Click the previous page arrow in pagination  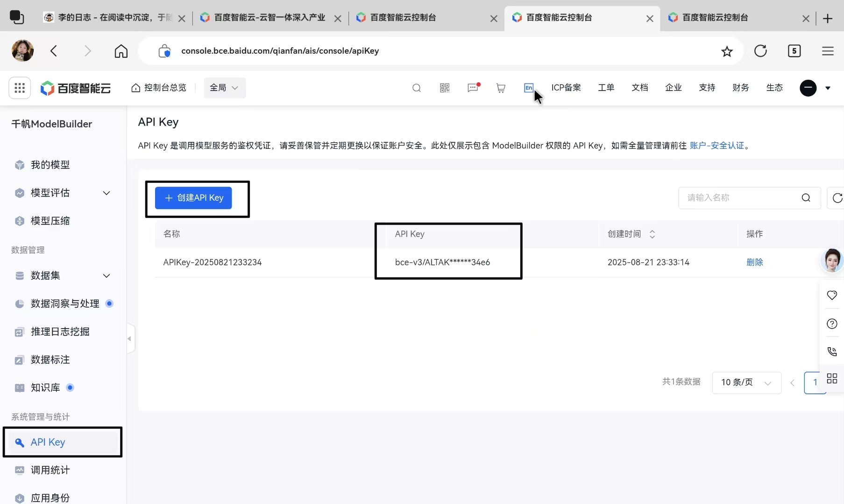click(792, 383)
